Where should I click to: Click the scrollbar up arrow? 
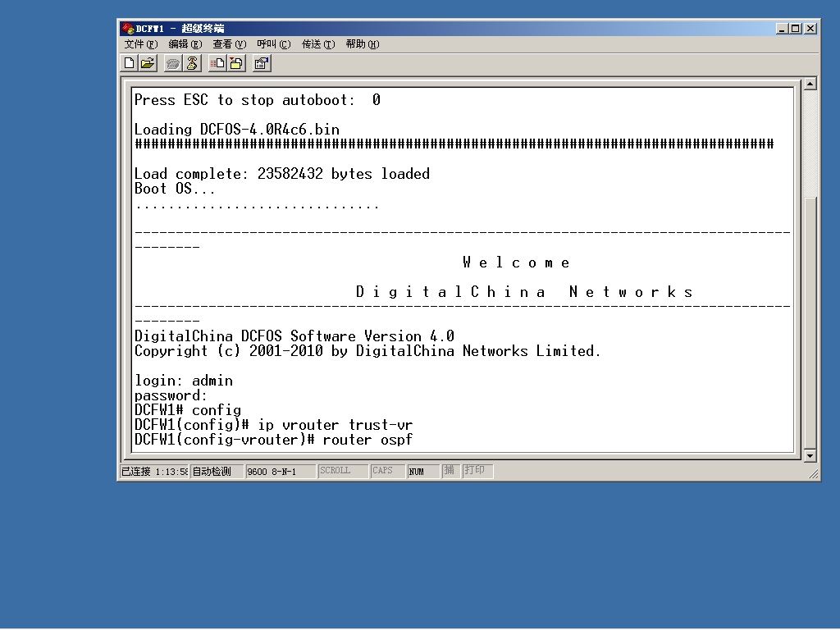click(x=810, y=84)
